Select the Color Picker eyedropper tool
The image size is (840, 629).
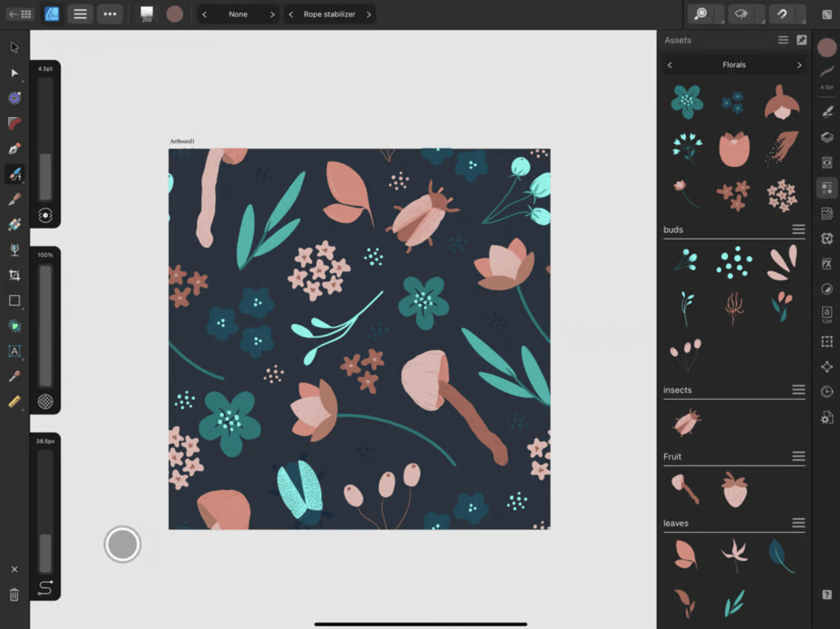(14, 376)
